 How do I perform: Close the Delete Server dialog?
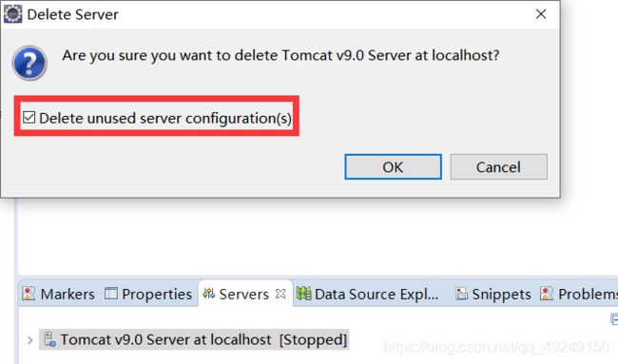(x=541, y=14)
